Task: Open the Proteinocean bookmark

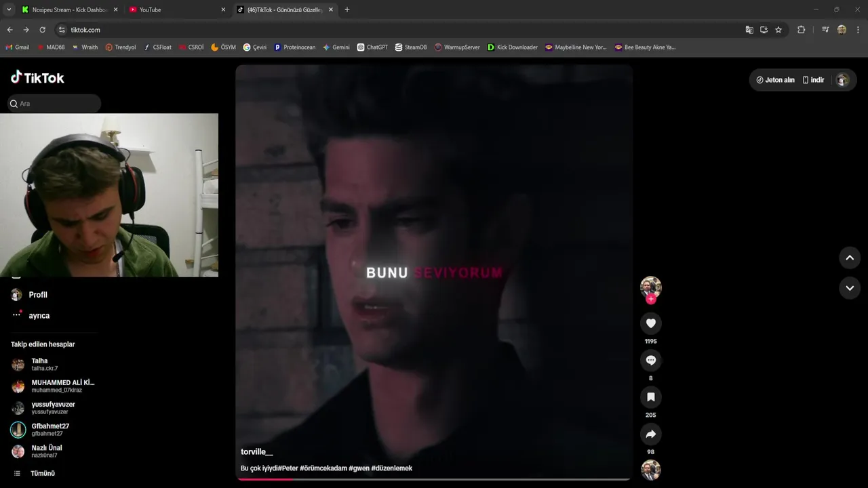Action: 295,47
